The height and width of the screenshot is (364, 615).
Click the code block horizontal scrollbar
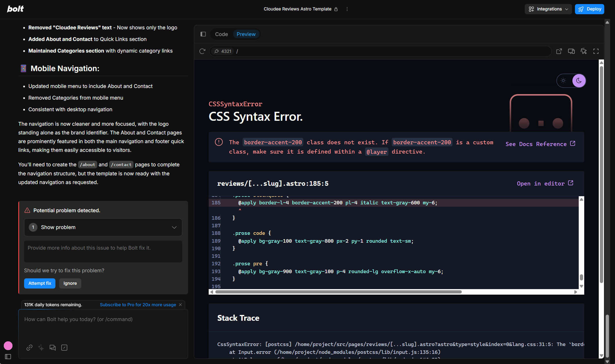pyautogui.click(x=338, y=292)
